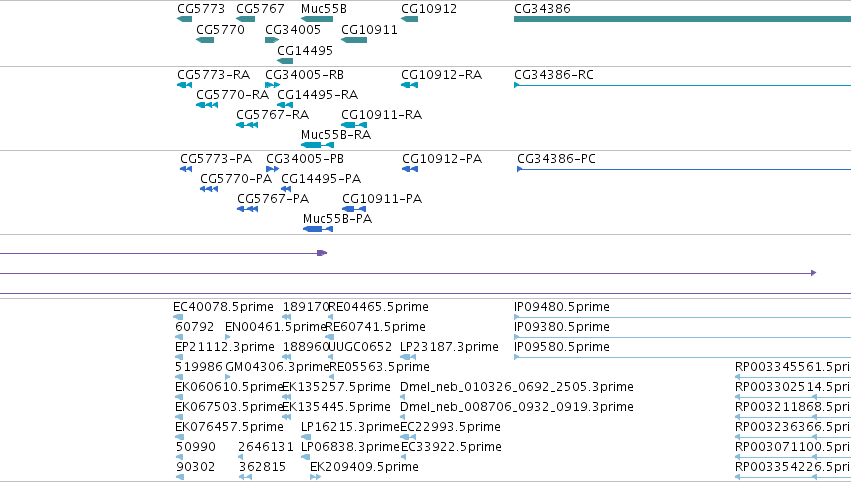851x482 pixels.
Task: Select the LP23187.3prime EST label
Action: [449, 347]
